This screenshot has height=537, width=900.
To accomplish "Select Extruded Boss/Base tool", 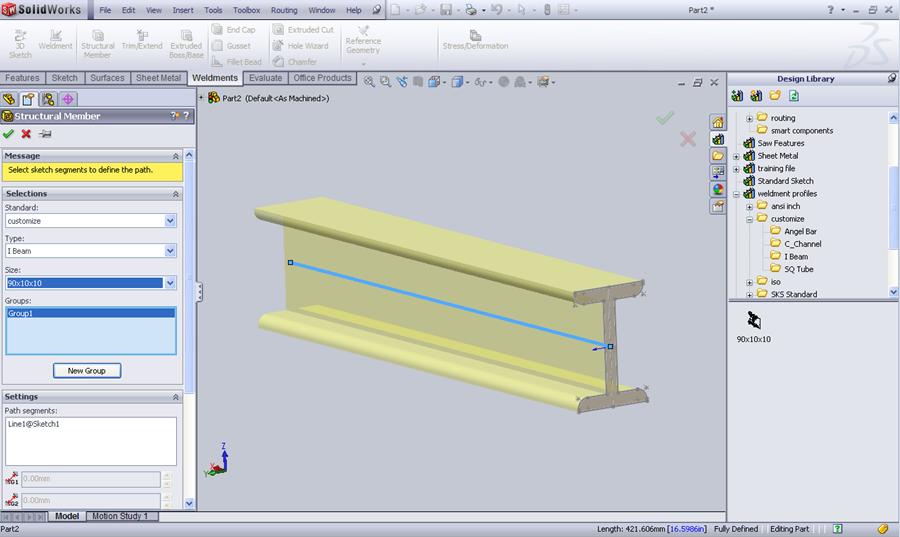I will (186, 44).
